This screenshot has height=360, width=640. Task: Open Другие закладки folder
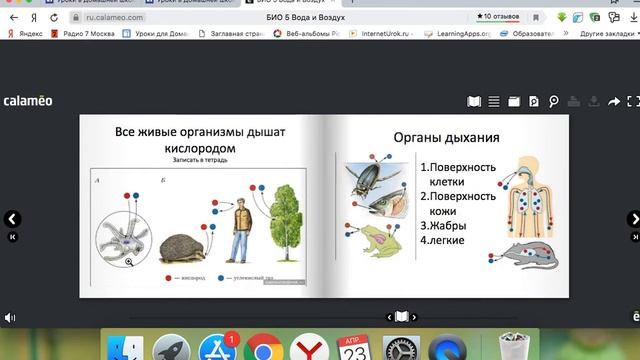point(609,33)
